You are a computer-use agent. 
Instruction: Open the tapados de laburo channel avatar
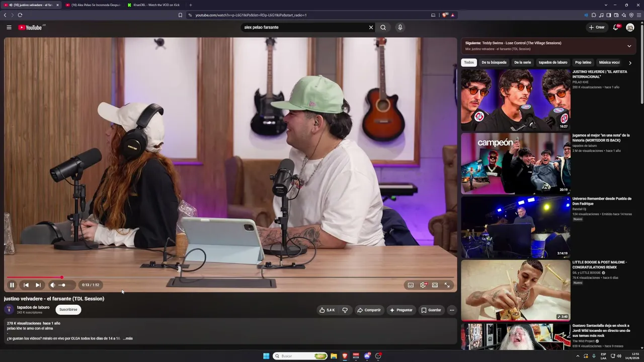9,310
